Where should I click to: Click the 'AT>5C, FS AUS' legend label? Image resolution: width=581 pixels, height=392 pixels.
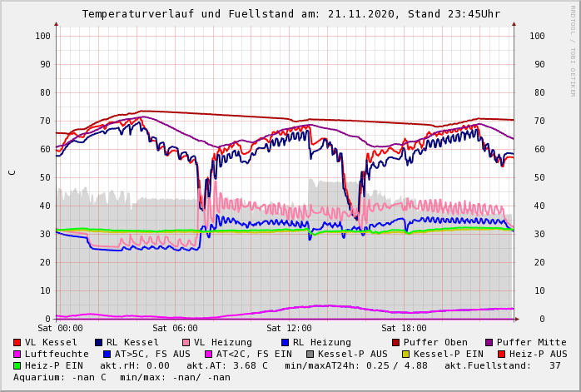pos(152,354)
